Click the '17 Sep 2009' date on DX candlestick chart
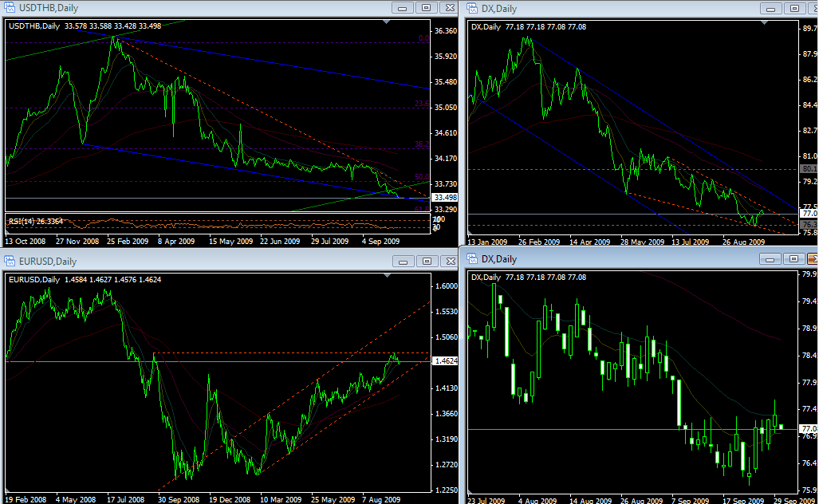This screenshot has width=819, height=504. pos(743,500)
